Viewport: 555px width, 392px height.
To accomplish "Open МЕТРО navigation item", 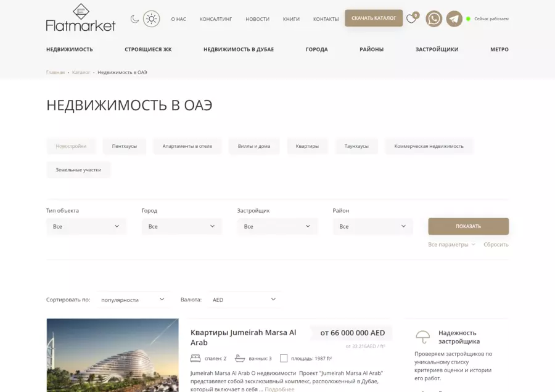I will (x=499, y=49).
